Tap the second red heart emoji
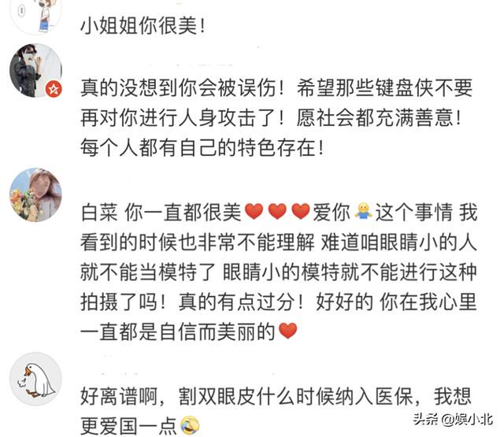504x437 pixels. coord(277,212)
